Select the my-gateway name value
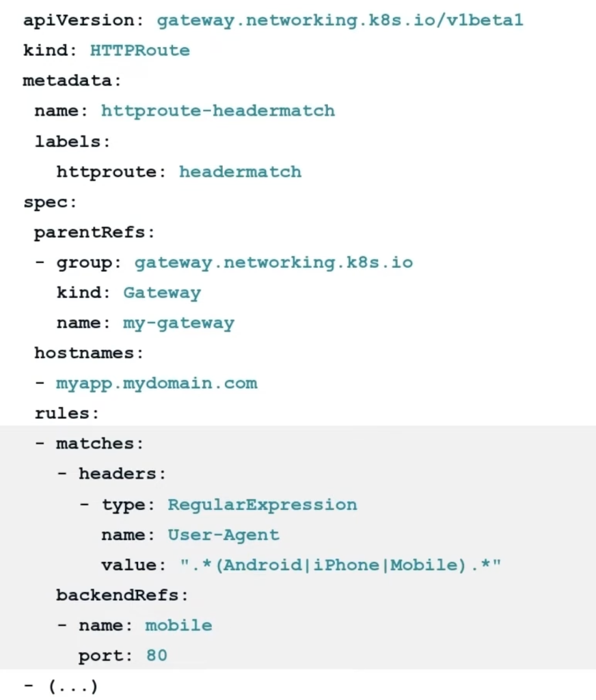 pyautogui.click(x=178, y=323)
